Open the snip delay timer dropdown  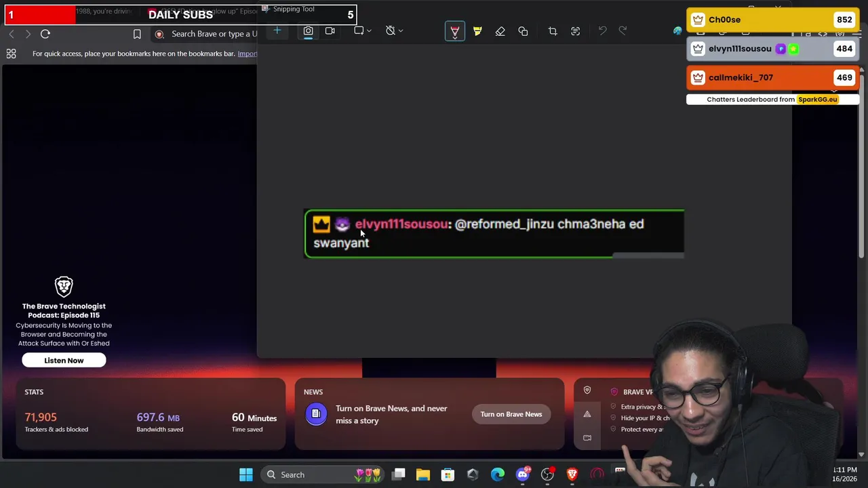click(x=394, y=30)
